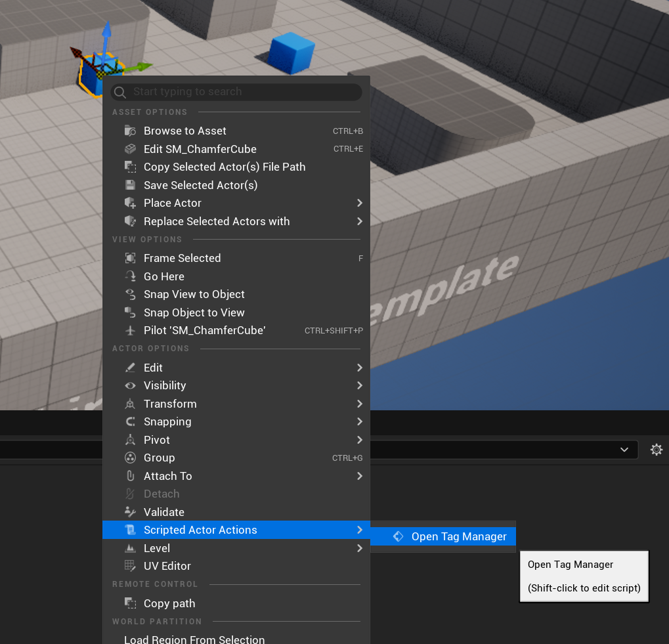Click the Validate icon
669x644 pixels.
tap(130, 512)
